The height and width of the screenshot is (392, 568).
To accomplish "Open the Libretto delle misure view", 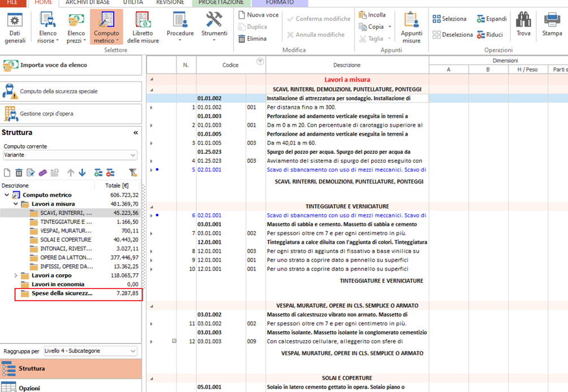I will pos(143,28).
